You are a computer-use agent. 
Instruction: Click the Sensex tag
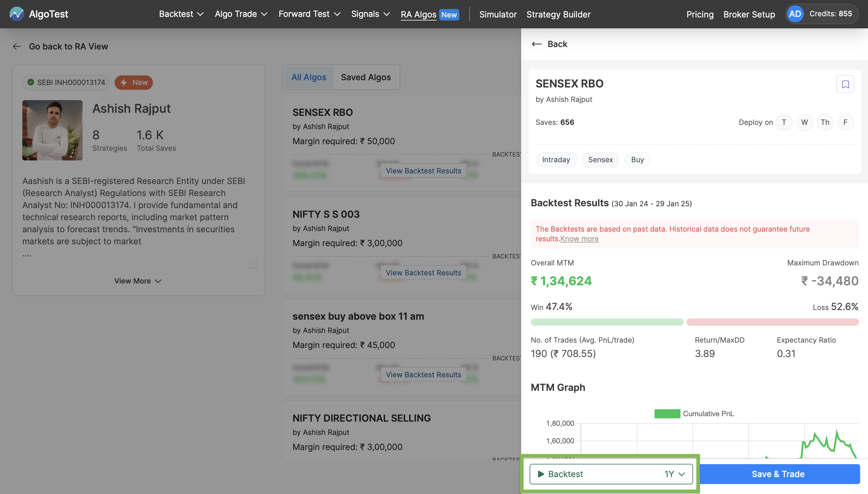(x=600, y=160)
